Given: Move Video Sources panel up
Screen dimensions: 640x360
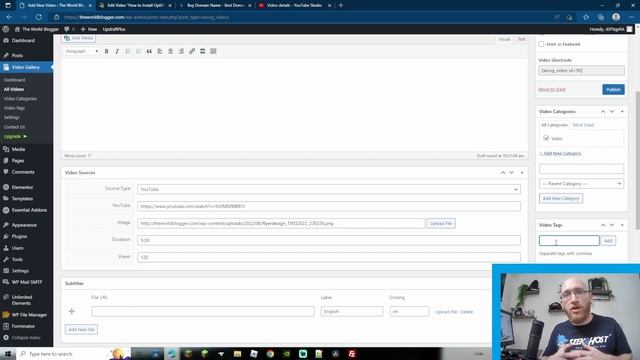Looking at the screenshot, I should tap(503, 173).
